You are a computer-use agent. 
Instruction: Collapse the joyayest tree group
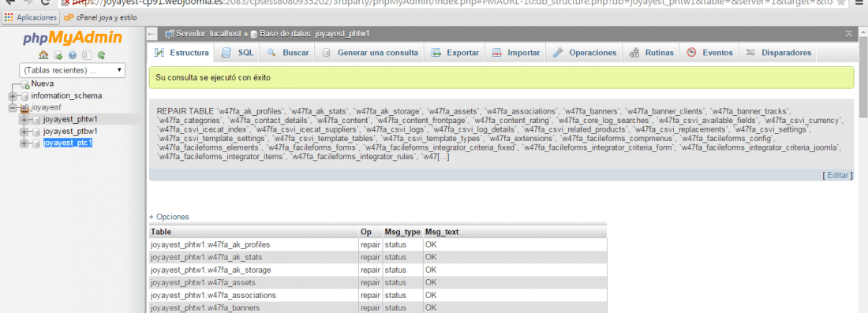[x=13, y=108]
